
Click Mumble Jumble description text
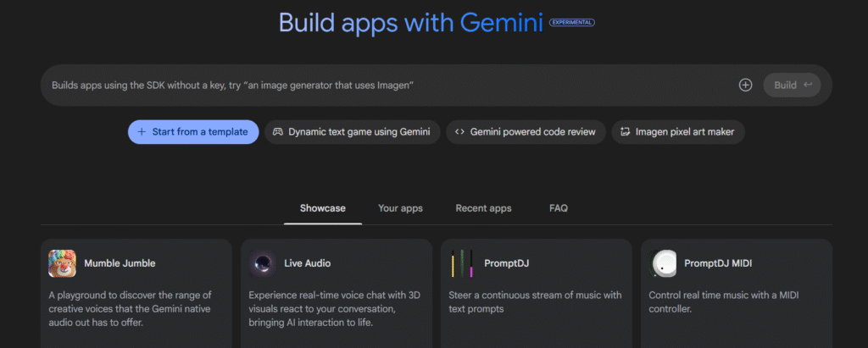point(130,309)
